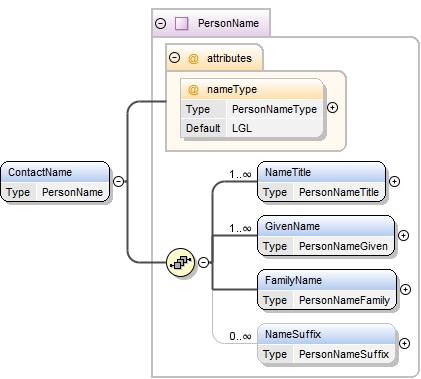
Task: Select the sequence compositor icon
Action: tap(180, 263)
